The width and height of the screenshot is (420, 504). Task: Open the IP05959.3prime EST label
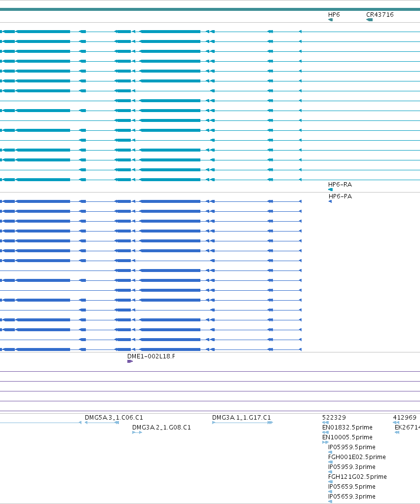tap(351, 467)
